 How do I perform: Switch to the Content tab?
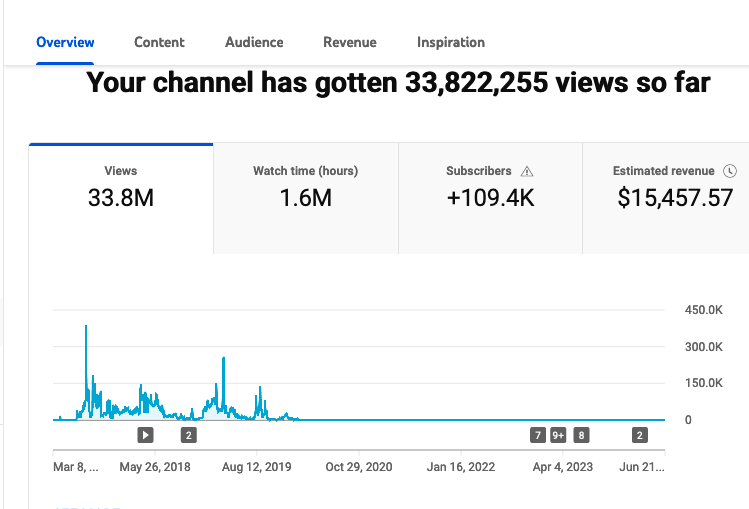[159, 42]
